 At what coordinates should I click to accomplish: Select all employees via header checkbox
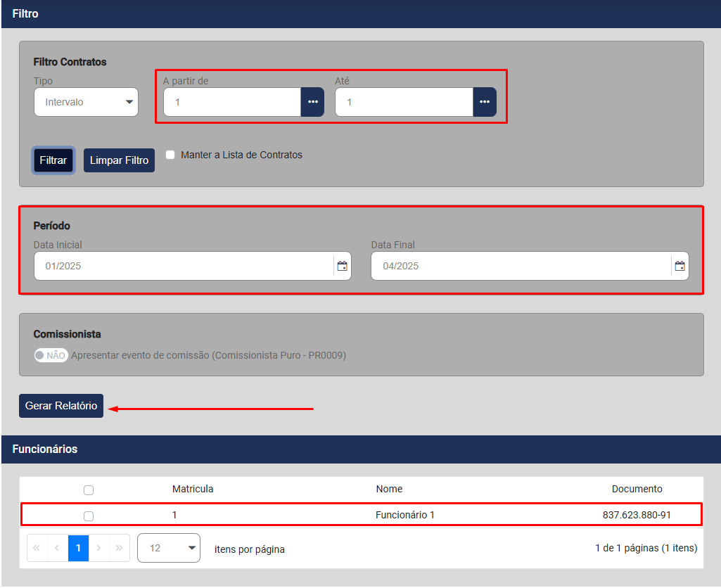(x=89, y=490)
